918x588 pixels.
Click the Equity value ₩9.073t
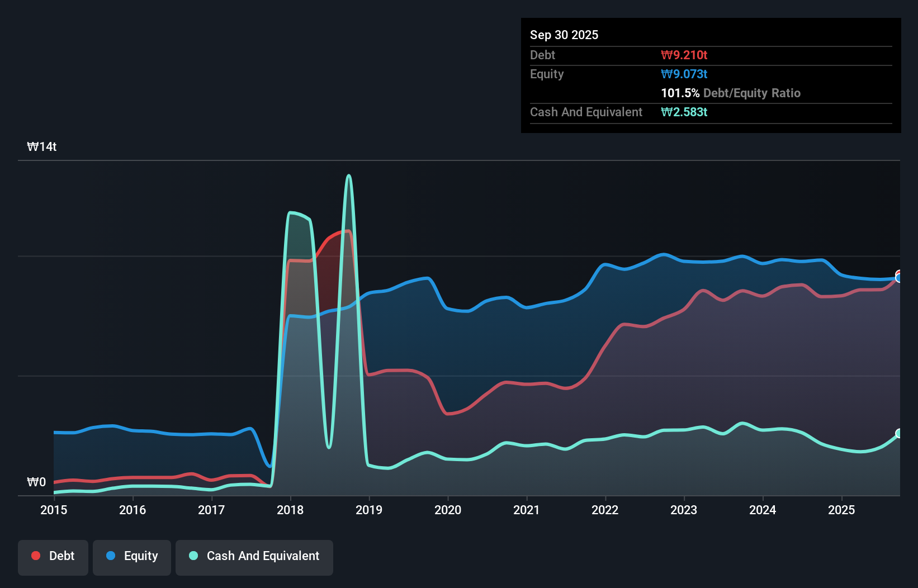[684, 74]
